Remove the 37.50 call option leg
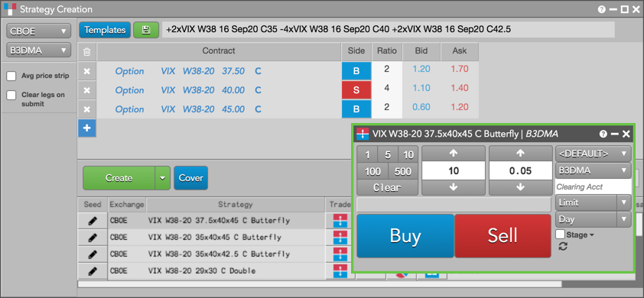Screen dimensions: 644x298 tap(86, 71)
